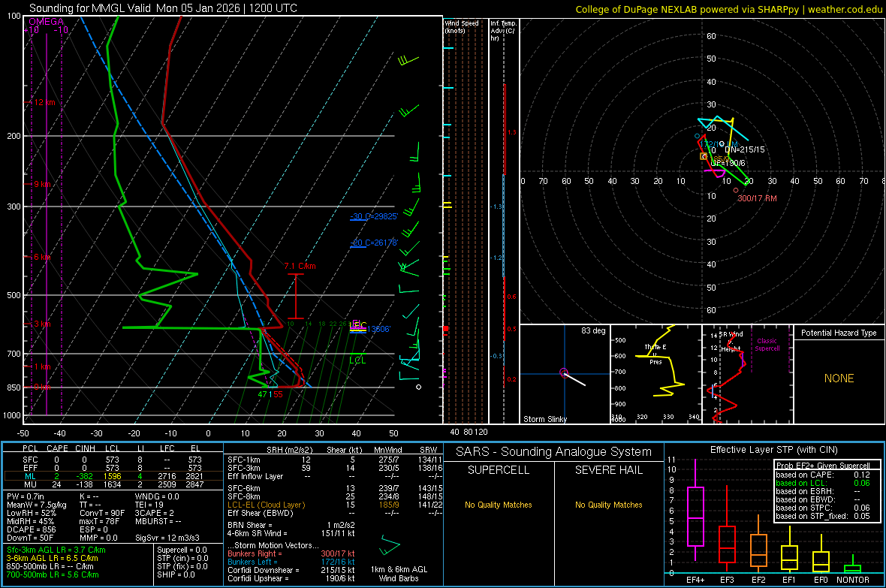886x588 pixels.
Task: Click the -30 C=29825' height label
Action: tap(374, 216)
